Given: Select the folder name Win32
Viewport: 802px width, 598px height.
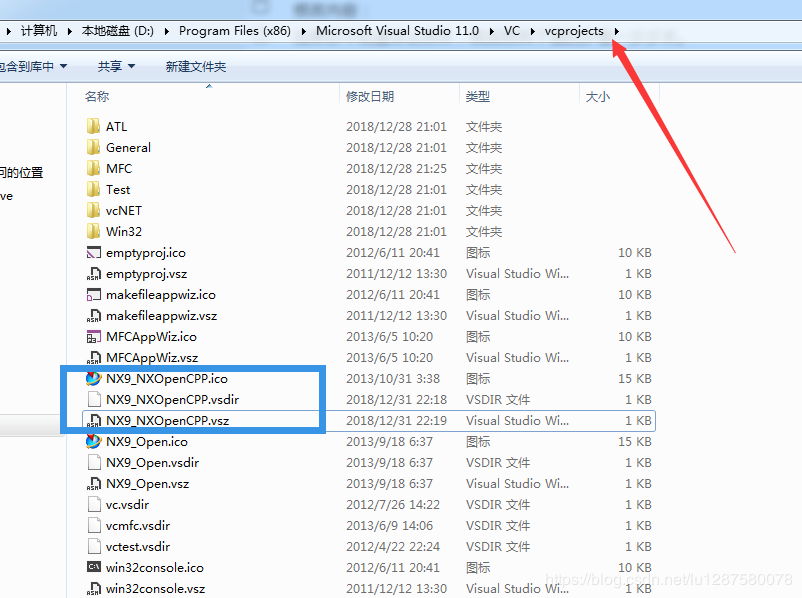Looking at the screenshot, I should (x=124, y=231).
